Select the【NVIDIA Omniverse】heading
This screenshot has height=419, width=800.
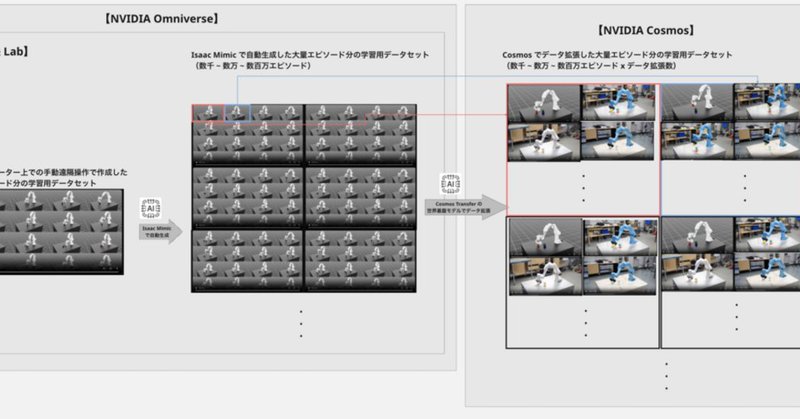click(161, 19)
